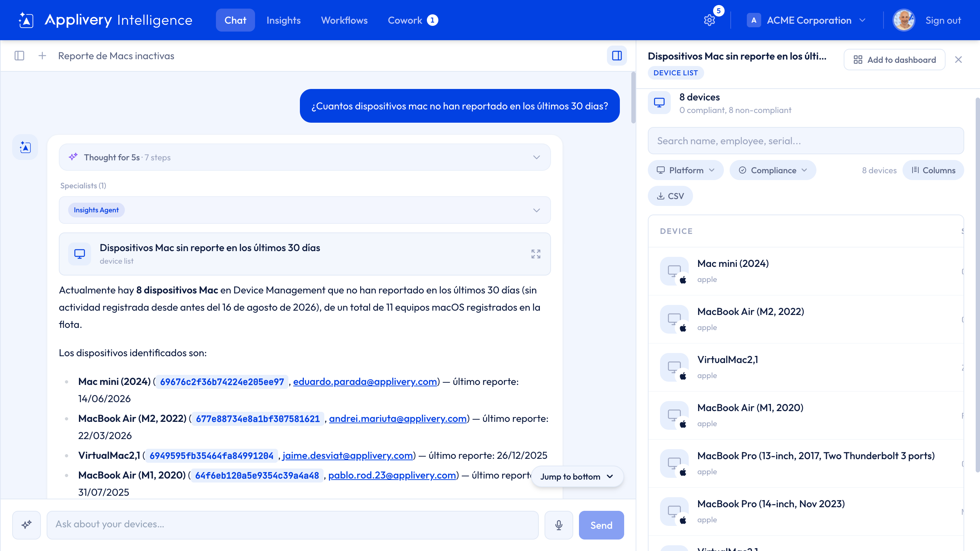Click the assistant avatar icon beside response
Screen dimensions: 980x551
point(25,147)
